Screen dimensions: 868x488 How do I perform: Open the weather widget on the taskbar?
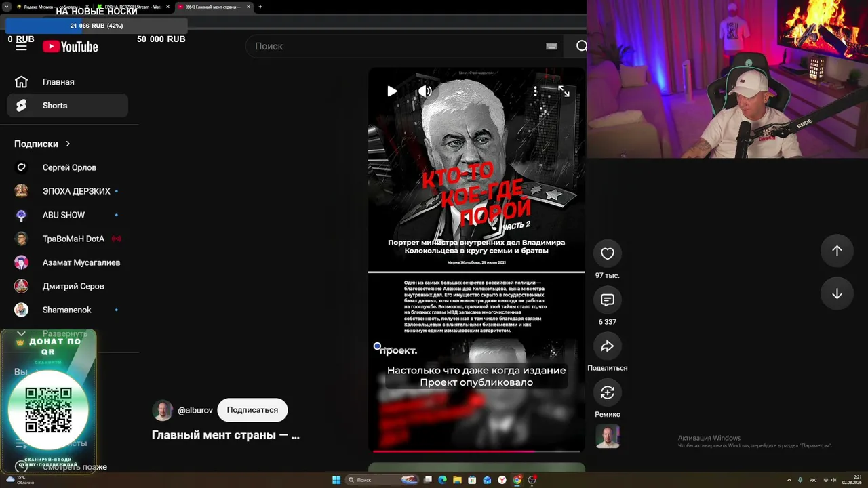point(20,480)
